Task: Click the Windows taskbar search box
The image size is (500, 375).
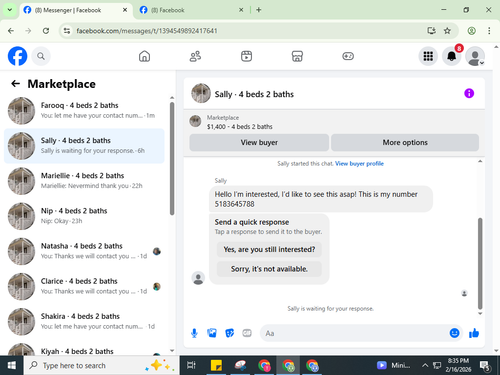Action: tap(101, 365)
